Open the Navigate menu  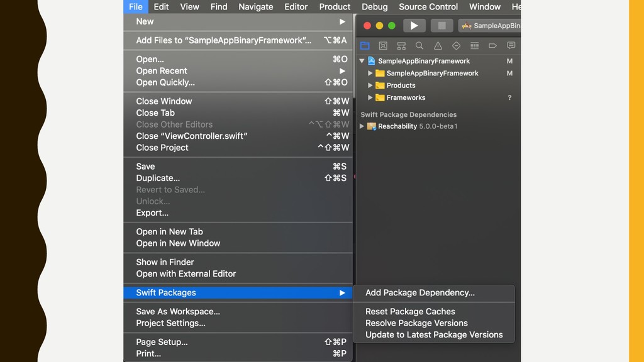tap(256, 6)
